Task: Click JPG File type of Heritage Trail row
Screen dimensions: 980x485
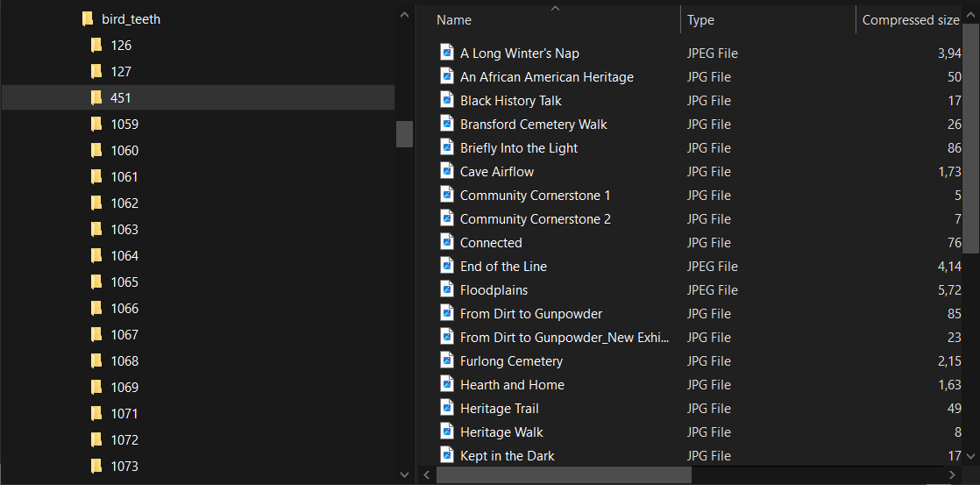Action: click(709, 409)
